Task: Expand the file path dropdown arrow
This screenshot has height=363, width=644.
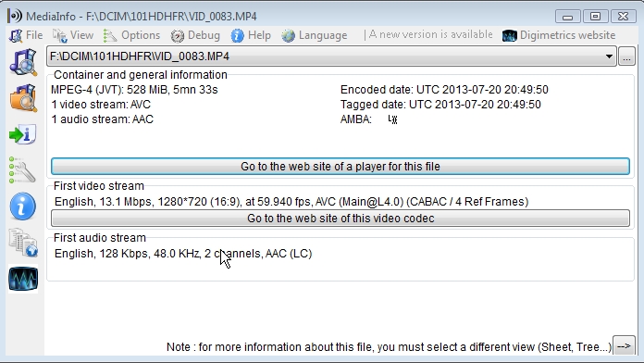Action: (x=609, y=56)
